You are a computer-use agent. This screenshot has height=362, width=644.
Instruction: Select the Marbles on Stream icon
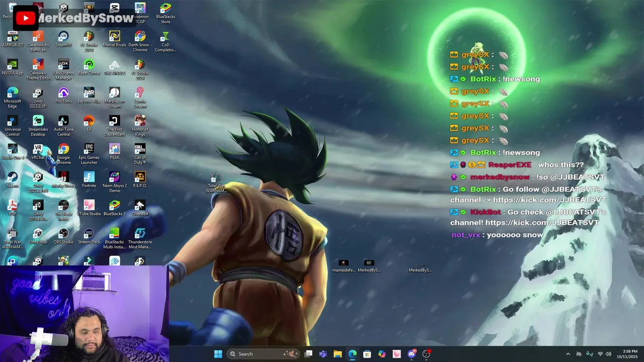pyautogui.click(x=114, y=98)
